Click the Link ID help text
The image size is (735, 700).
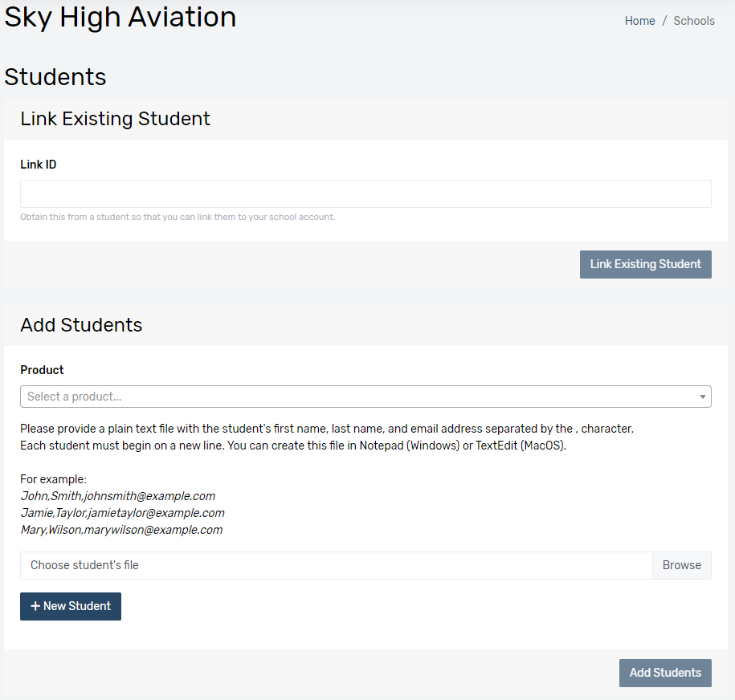[x=178, y=217]
